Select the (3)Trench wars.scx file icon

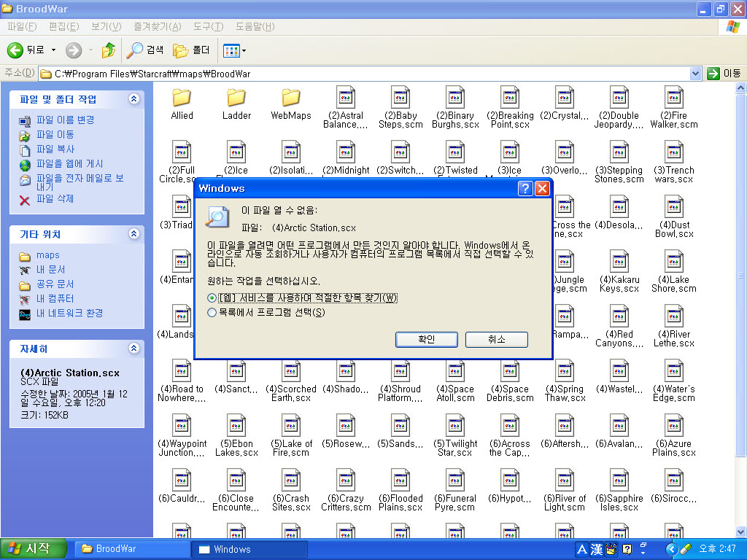[673, 152]
